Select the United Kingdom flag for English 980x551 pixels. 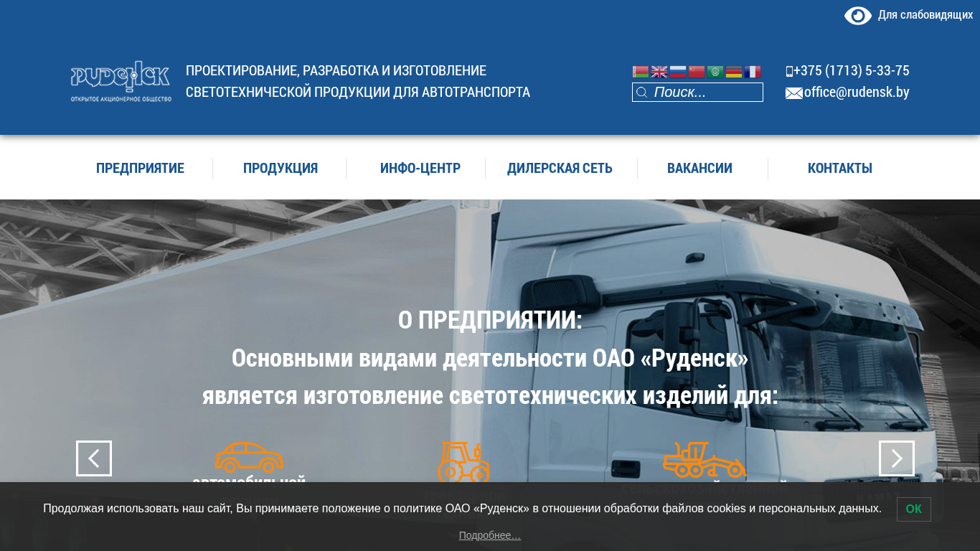click(x=659, y=72)
